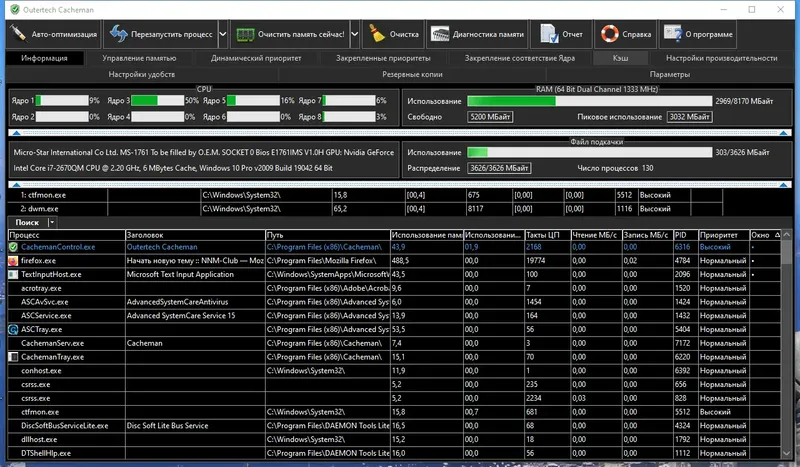800x467 pixels.
Task: Open the Параметры tab
Action: [x=670, y=75]
